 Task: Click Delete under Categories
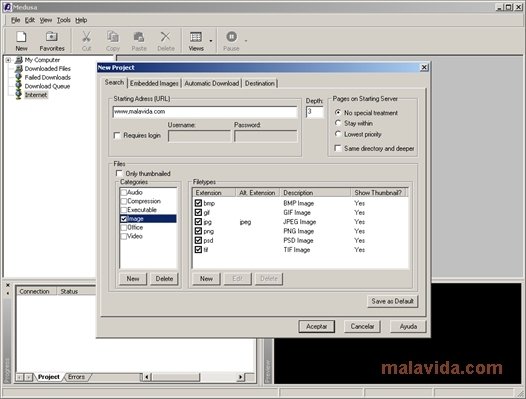(164, 279)
